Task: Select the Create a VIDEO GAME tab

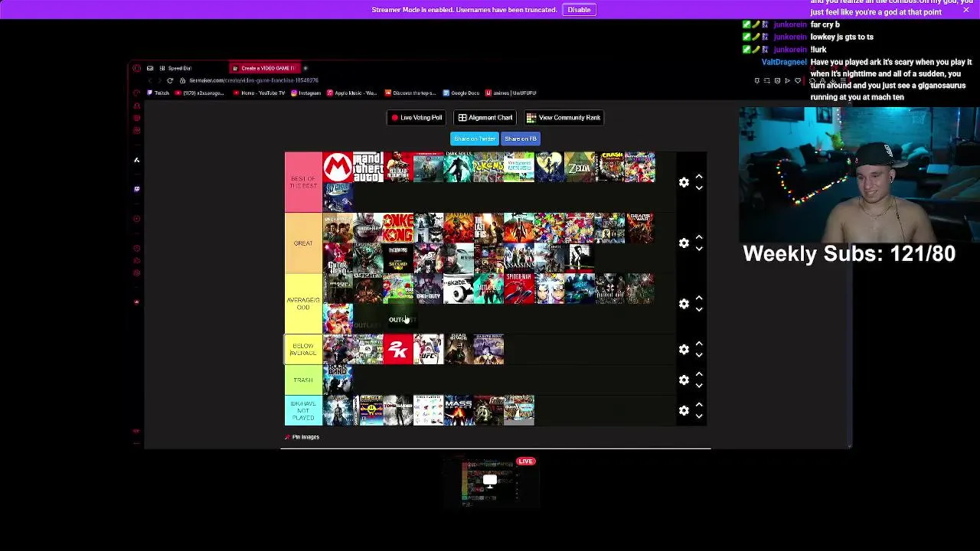Action: 264,68
